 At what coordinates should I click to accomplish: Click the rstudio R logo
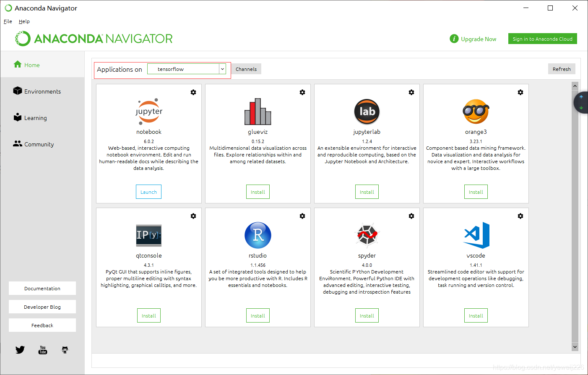[258, 235]
